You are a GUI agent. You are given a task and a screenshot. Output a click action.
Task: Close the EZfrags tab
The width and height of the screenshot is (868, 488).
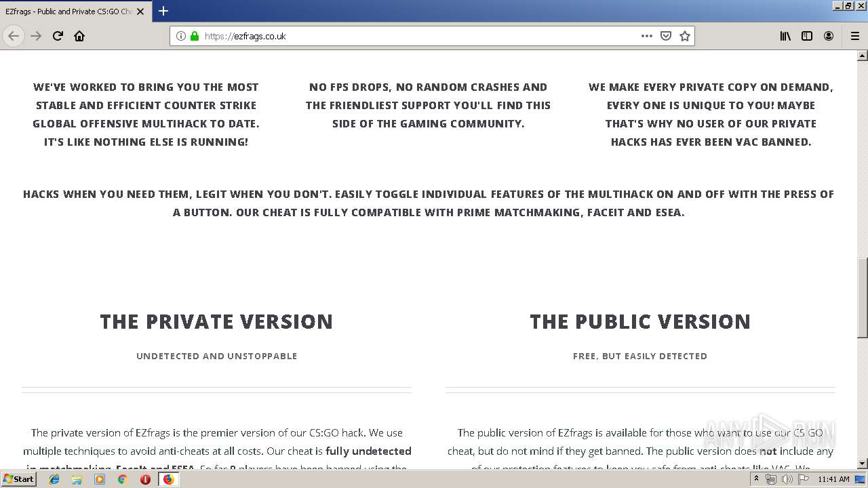point(140,12)
